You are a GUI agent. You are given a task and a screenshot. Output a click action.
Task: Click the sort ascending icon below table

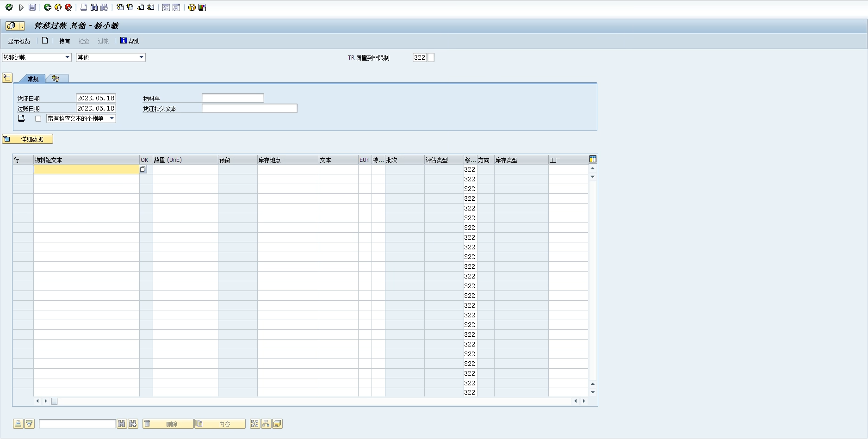pyautogui.click(x=18, y=424)
